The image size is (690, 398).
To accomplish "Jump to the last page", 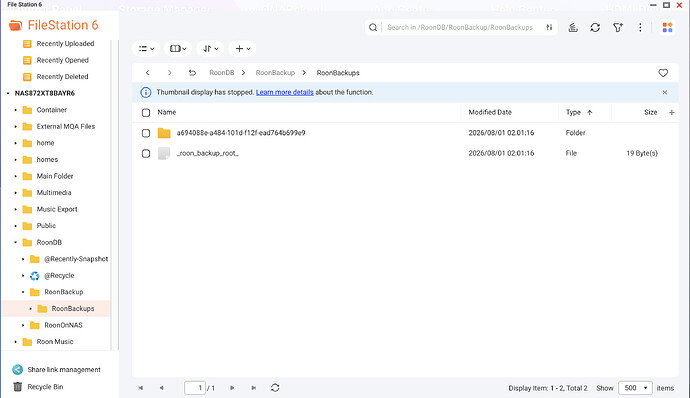I will tap(253, 388).
